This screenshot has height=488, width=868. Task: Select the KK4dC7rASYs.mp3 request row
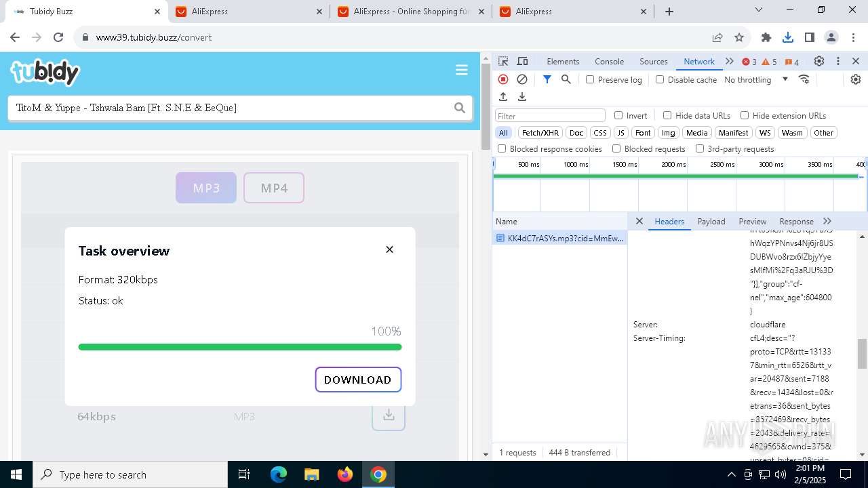560,238
